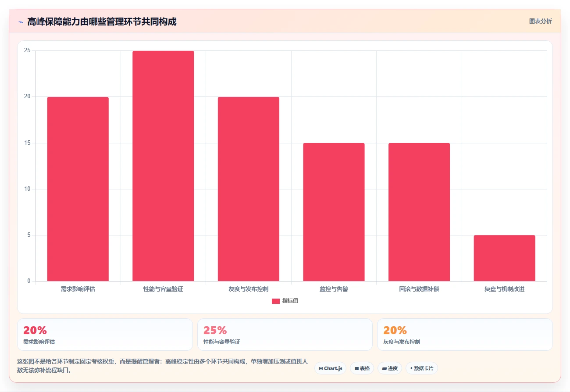
Task: Toggle the 指标值 legend swatch
Action: pos(276,301)
